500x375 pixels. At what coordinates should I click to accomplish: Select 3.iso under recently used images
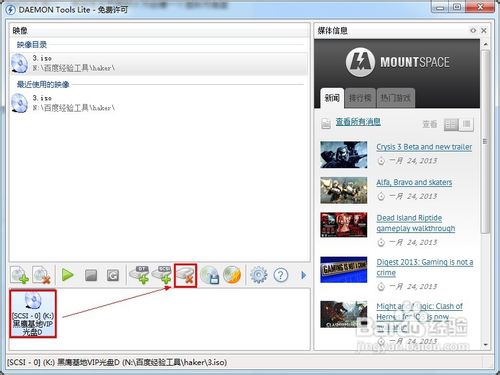coord(159,103)
